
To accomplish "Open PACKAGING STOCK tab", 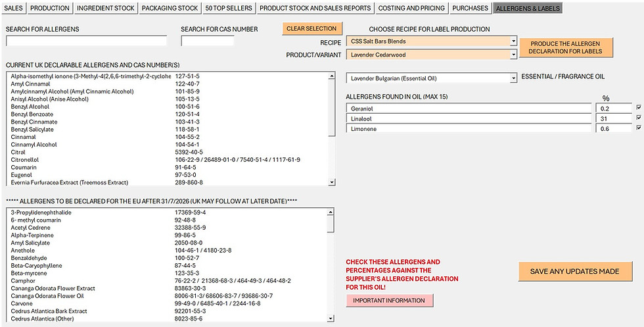I will click(170, 8).
